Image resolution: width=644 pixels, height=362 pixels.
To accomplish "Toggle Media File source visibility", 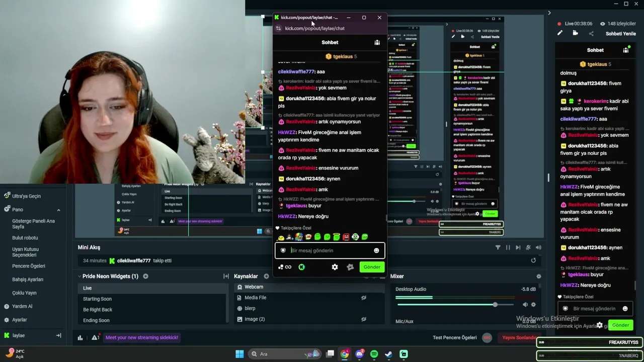I will [363, 298].
